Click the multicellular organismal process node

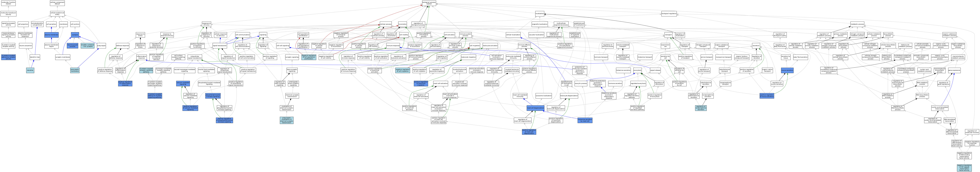(x=561, y=24)
